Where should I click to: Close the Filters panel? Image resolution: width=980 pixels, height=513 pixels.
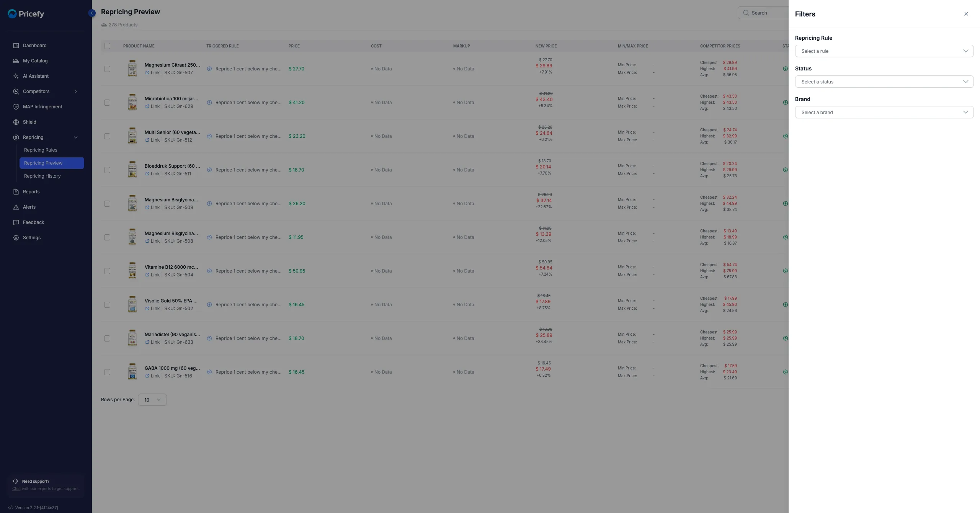click(966, 14)
